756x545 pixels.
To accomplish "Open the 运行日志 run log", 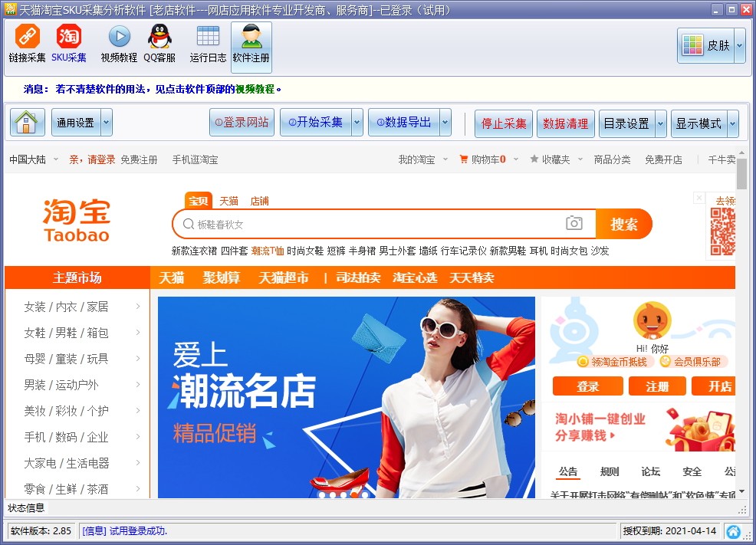I will click(208, 44).
